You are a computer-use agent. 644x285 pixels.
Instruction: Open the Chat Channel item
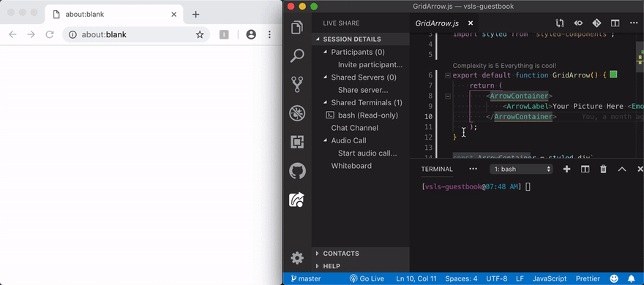point(354,128)
